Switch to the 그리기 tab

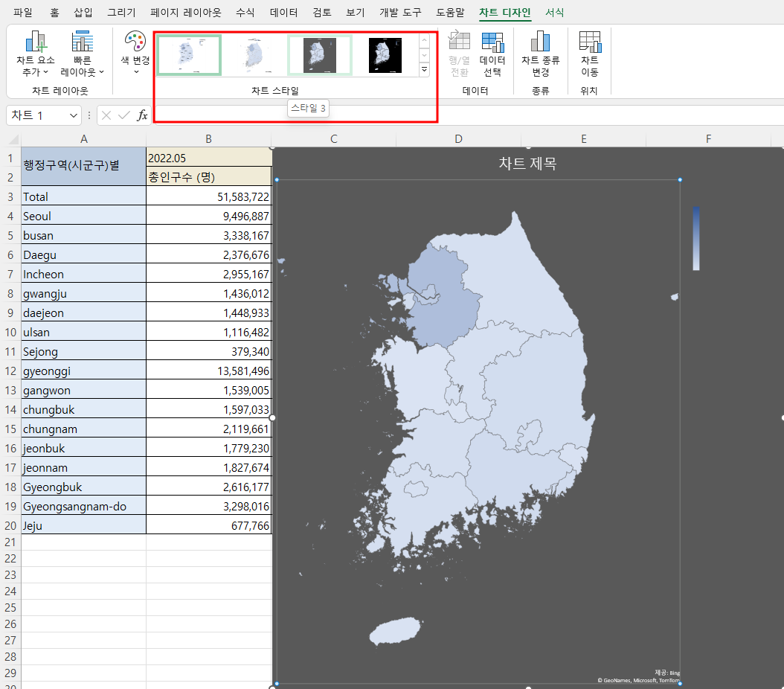tap(121, 13)
